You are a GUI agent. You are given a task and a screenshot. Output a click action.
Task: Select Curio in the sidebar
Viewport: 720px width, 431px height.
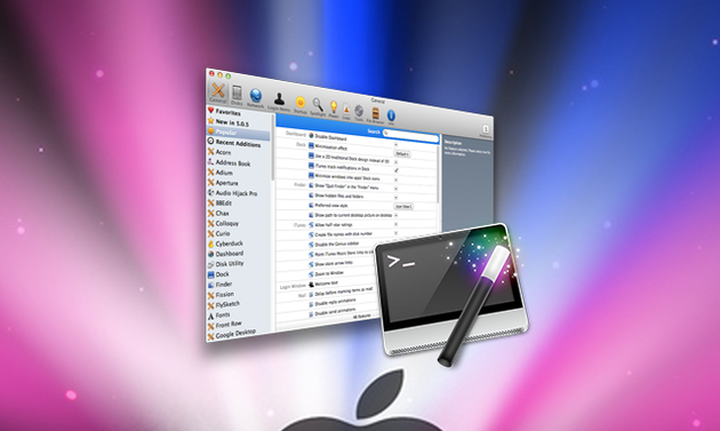(219, 234)
